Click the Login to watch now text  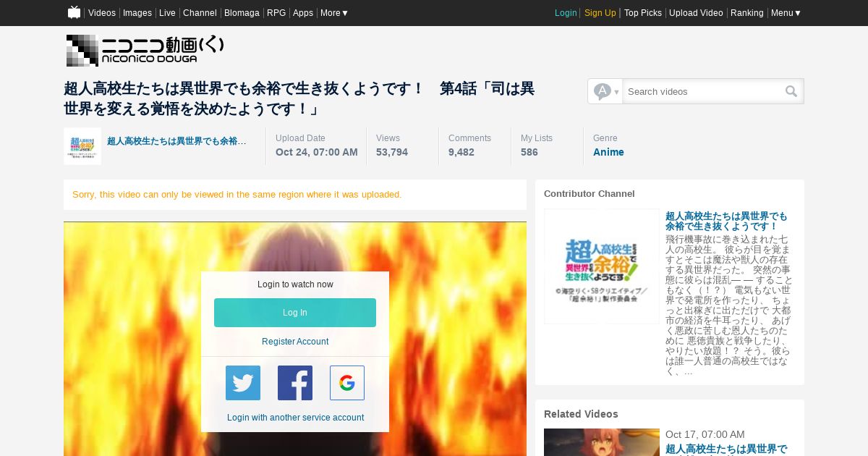(295, 284)
